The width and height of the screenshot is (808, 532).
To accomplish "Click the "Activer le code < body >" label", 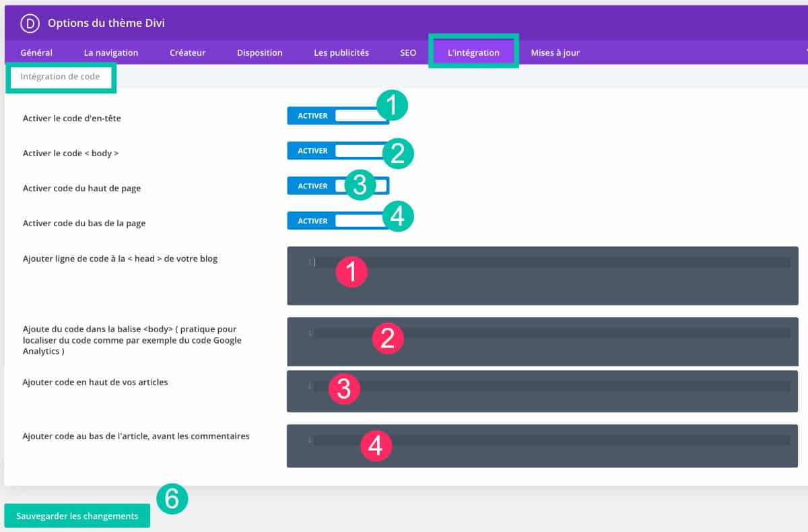I will [71, 153].
